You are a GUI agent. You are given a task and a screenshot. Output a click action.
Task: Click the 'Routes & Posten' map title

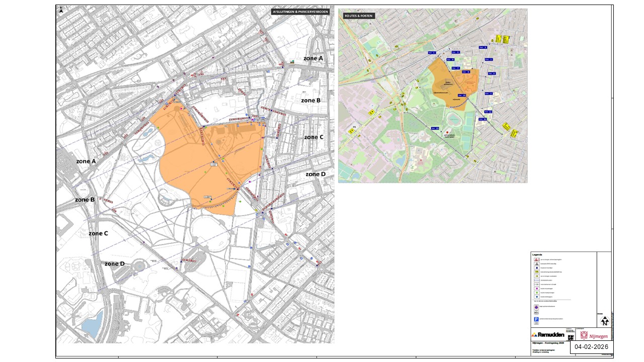pos(359,16)
